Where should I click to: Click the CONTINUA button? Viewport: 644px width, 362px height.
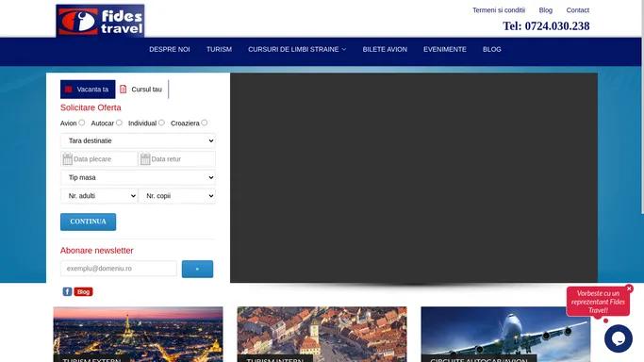(x=89, y=222)
